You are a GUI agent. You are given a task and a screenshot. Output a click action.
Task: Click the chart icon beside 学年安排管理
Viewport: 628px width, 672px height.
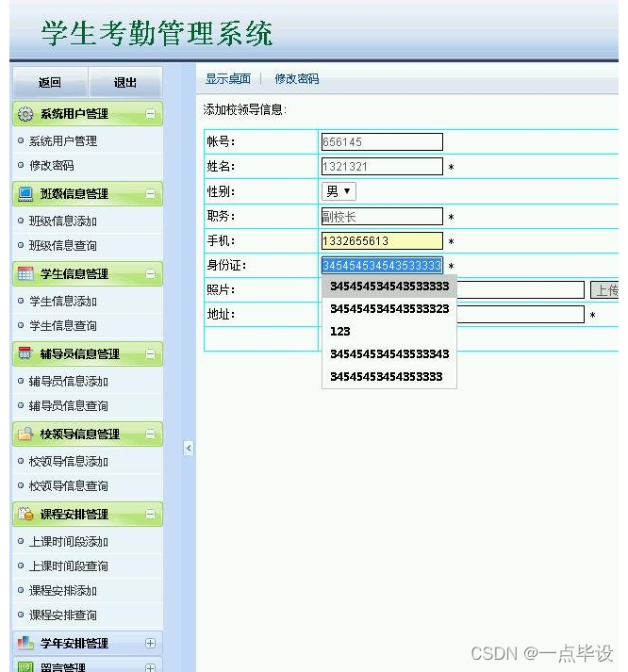(25, 643)
